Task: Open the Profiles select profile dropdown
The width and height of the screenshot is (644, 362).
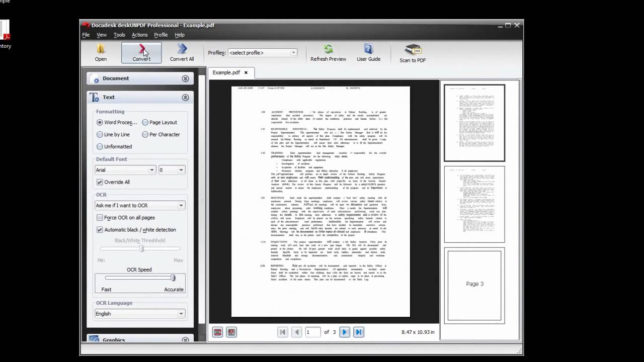Action: tap(262, 52)
